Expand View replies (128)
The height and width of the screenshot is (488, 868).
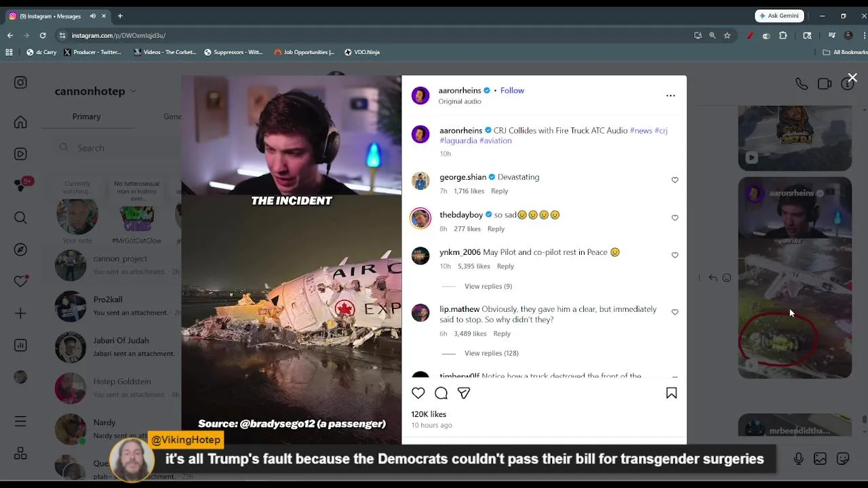point(491,353)
